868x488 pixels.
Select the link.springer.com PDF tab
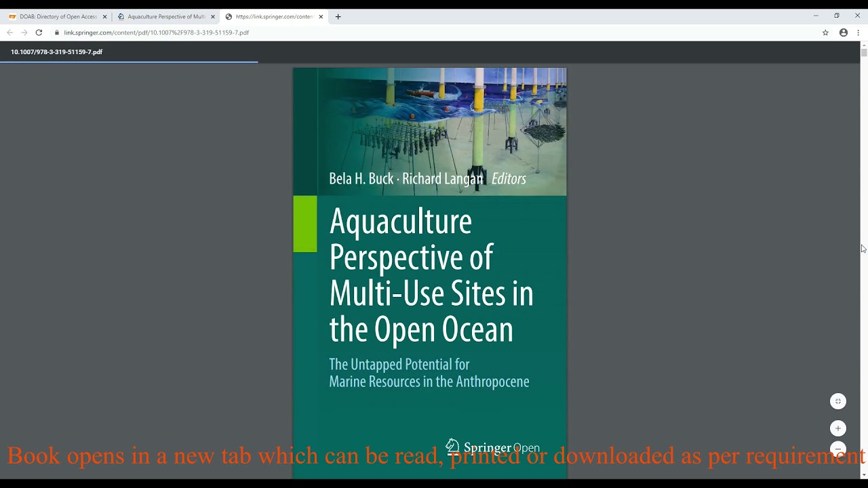click(274, 16)
